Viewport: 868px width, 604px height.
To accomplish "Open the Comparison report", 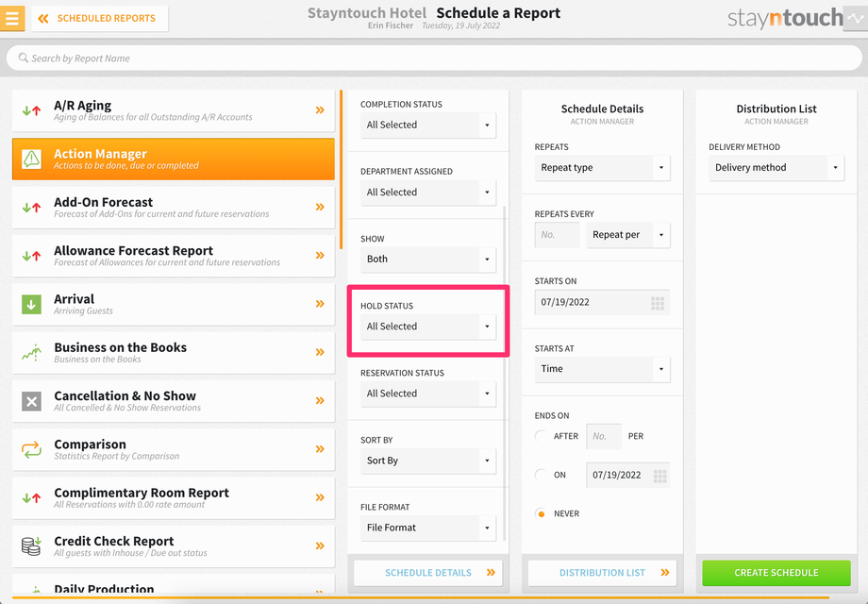I will pyautogui.click(x=174, y=449).
